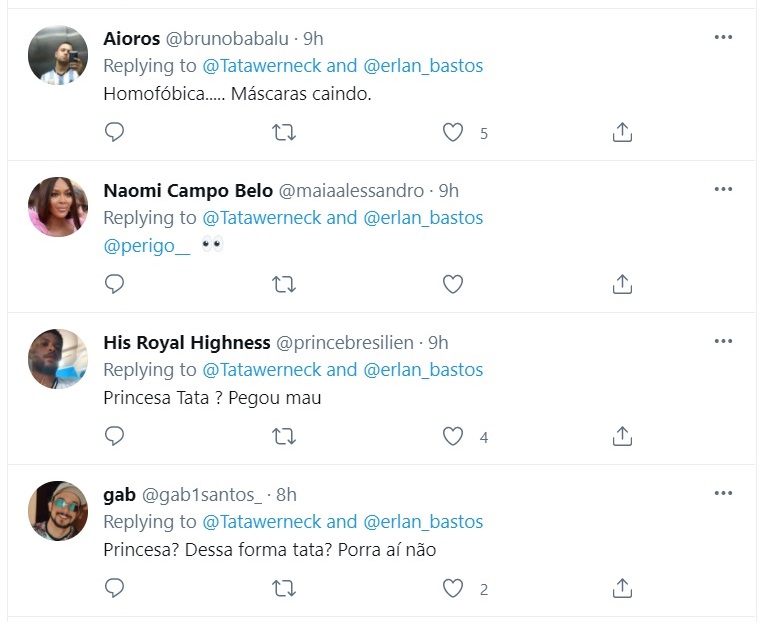
Task: Like Naomi Campo Belo's tweet
Action: click(453, 284)
